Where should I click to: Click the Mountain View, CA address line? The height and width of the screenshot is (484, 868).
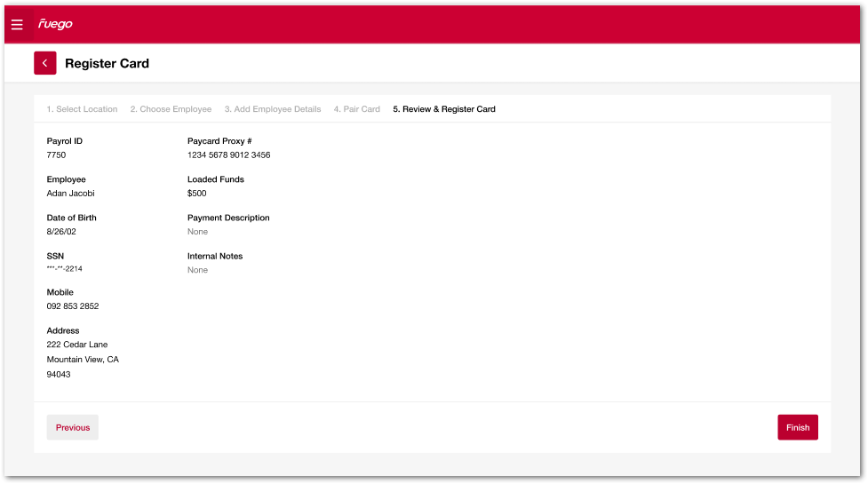tap(83, 360)
